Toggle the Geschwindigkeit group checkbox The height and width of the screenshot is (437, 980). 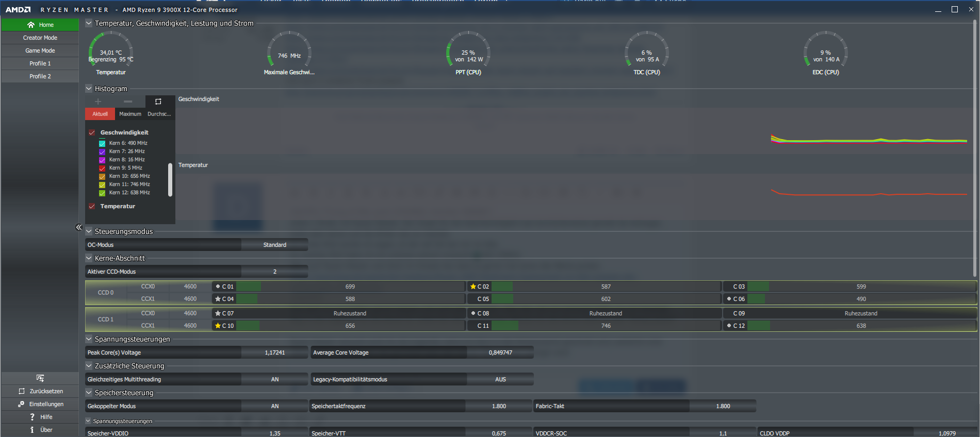[92, 132]
